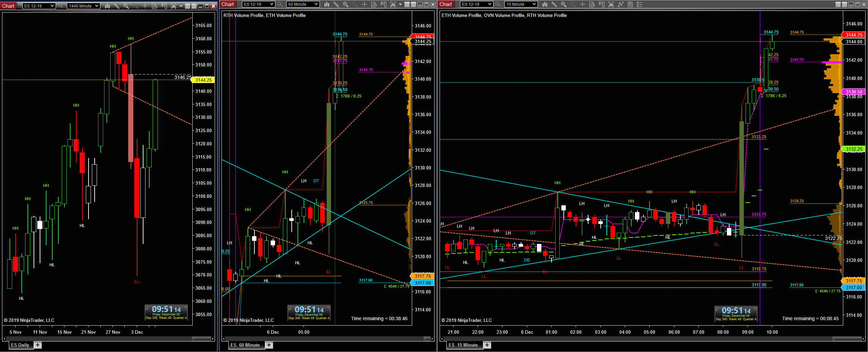This screenshot has width=868, height=352.
Task: Click yellow 3144.25 price marker in Daily chart
Action: pyautogui.click(x=203, y=80)
